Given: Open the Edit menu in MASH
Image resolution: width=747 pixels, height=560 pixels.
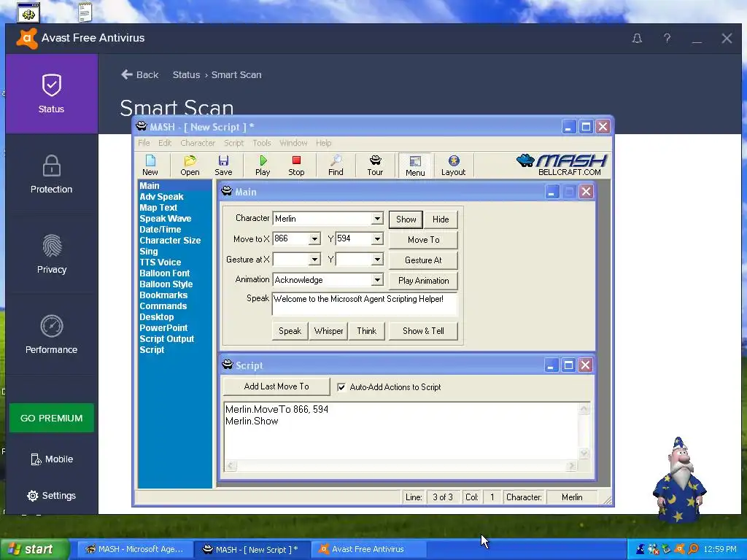Looking at the screenshot, I should (165, 143).
